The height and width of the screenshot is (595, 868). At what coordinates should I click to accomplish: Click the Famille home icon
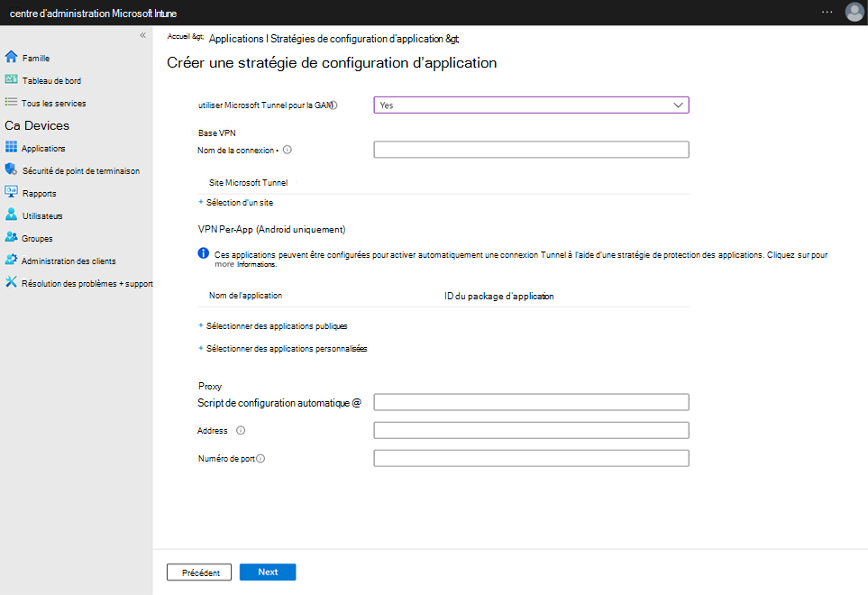(x=11, y=57)
